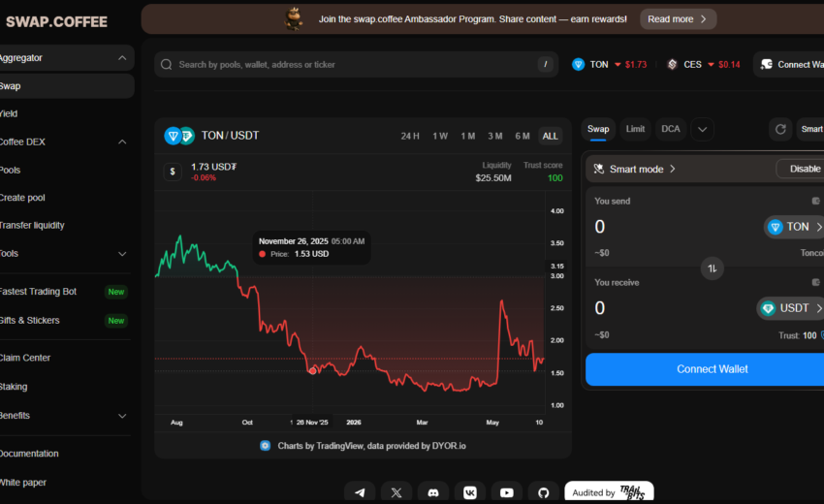This screenshot has height=504, width=824.
Task: Click the dollar sign price unit icon
Action: point(173,172)
